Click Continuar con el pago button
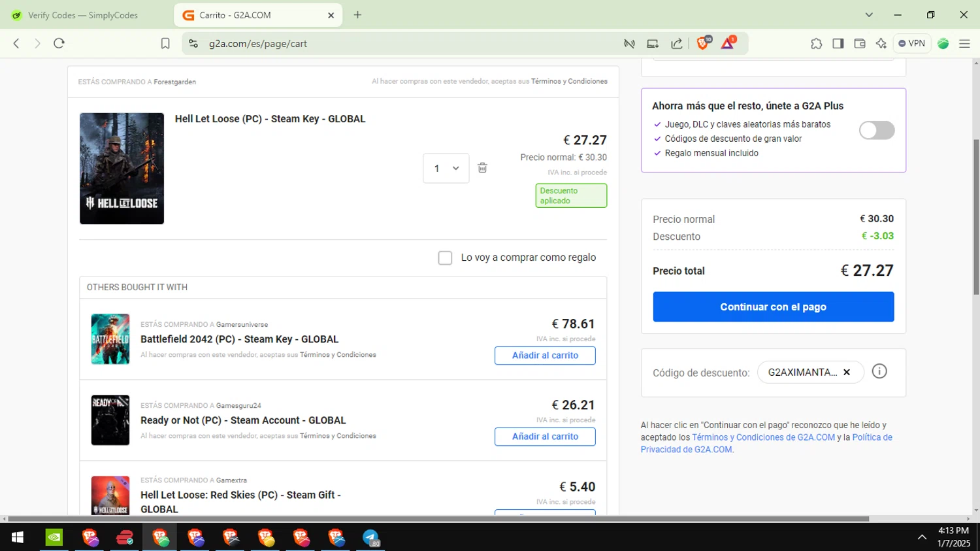 click(x=774, y=307)
